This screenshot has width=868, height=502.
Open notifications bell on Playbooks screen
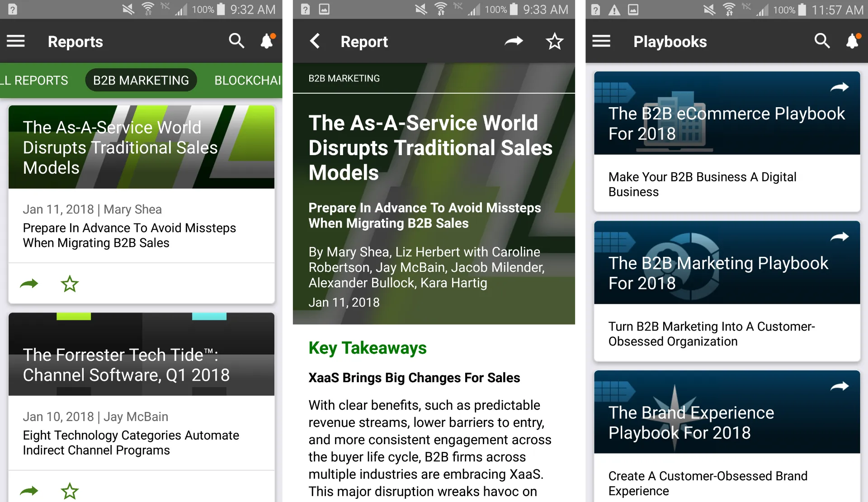tap(853, 41)
